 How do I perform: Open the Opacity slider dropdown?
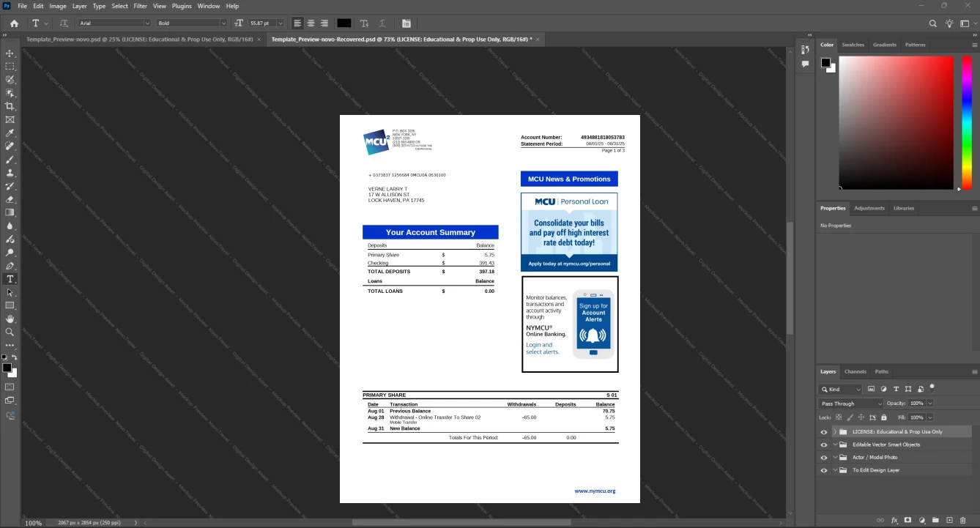[930, 404]
